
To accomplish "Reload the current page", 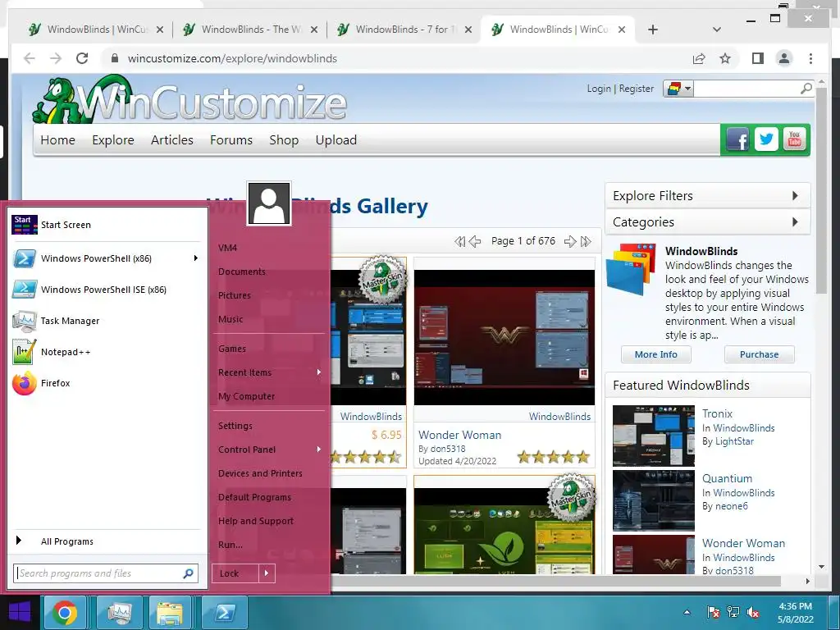I will 82,58.
